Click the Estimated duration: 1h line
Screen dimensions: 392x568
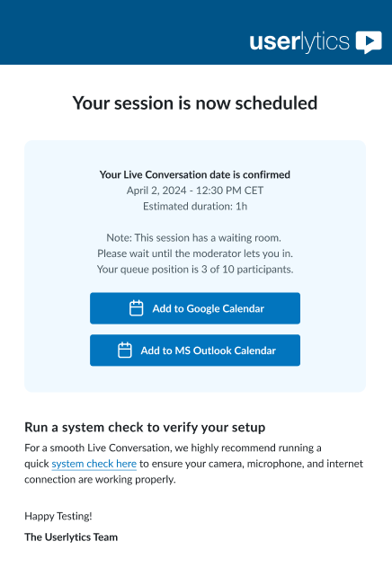pyautogui.click(x=195, y=207)
